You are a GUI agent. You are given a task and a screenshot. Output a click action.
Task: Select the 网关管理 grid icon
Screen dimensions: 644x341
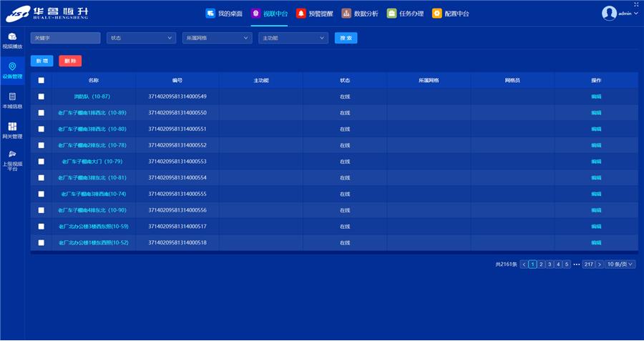tap(12, 127)
